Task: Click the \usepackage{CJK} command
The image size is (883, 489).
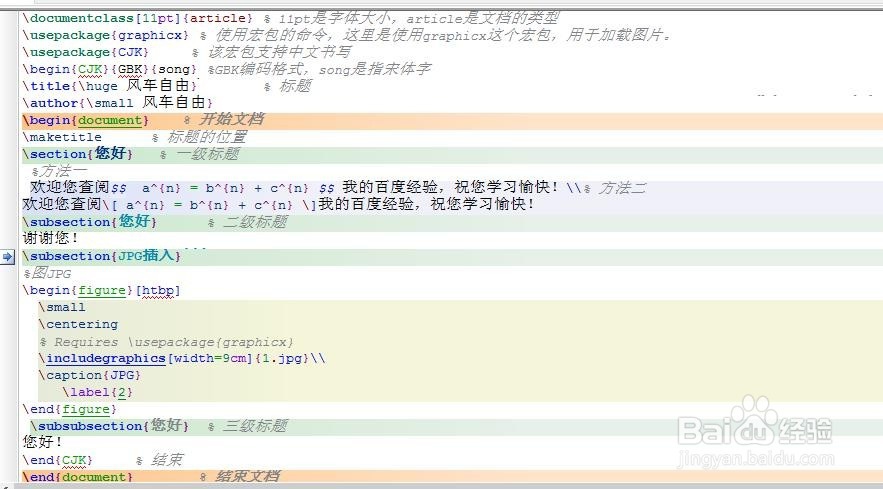Action: click(x=86, y=52)
